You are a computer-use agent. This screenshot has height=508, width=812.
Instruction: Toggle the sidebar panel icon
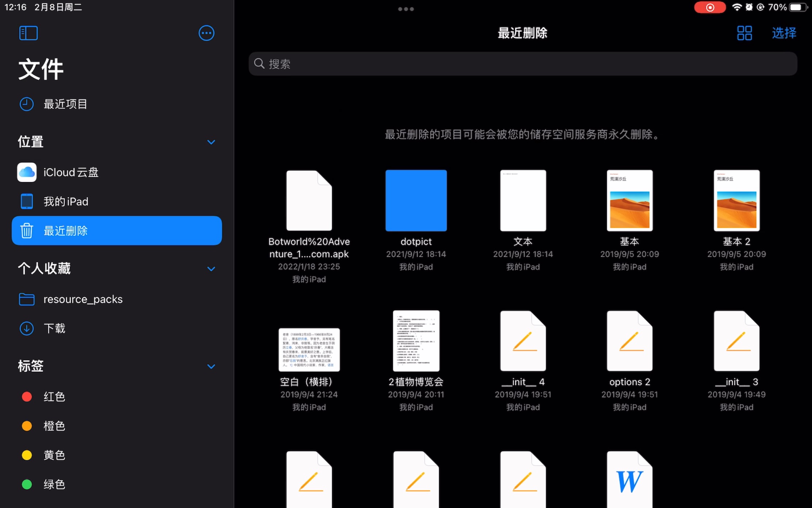coord(28,33)
